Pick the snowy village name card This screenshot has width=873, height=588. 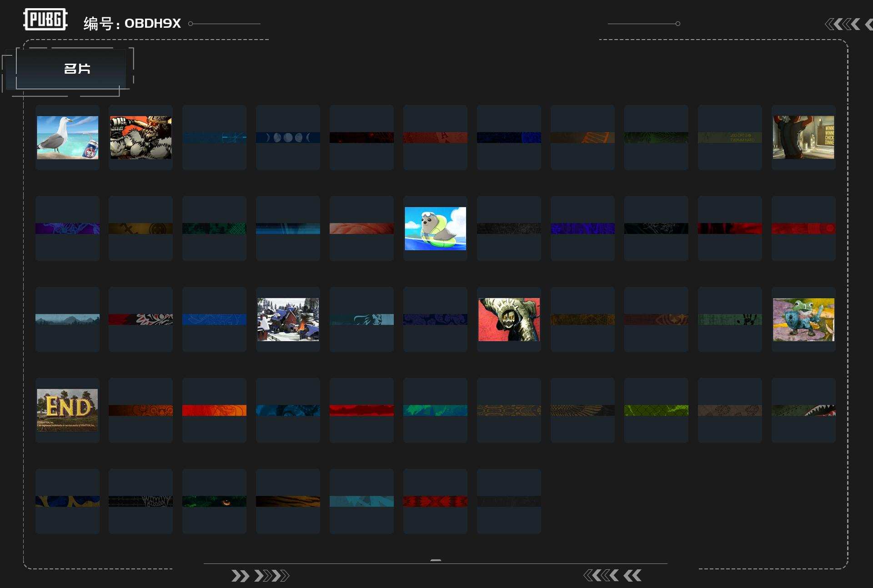coord(288,319)
